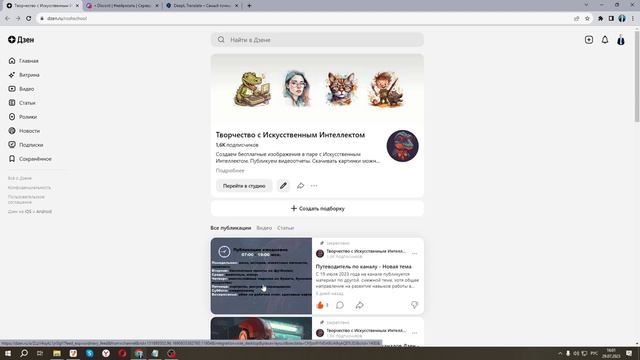
Task: Click the channel's round avatar image
Action: 402,146
